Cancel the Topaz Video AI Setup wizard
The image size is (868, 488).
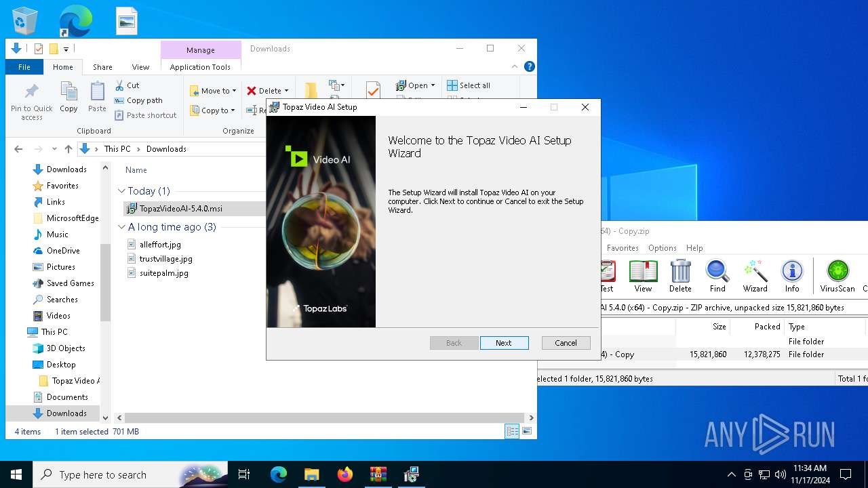tap(566, 343)
